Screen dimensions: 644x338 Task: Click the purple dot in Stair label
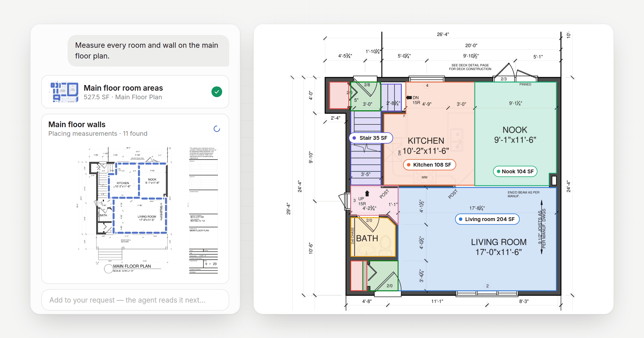click(354, 138)
